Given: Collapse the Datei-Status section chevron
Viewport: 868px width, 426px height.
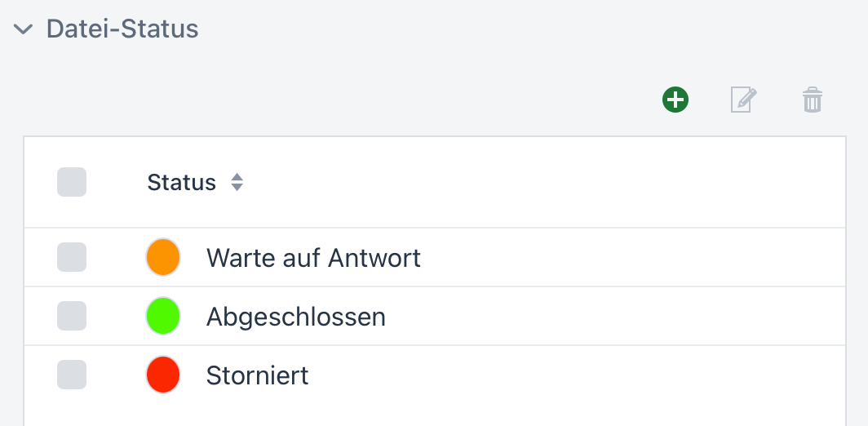Looking at the screenshot, I should pyautogui.click(x=24, y=29).
